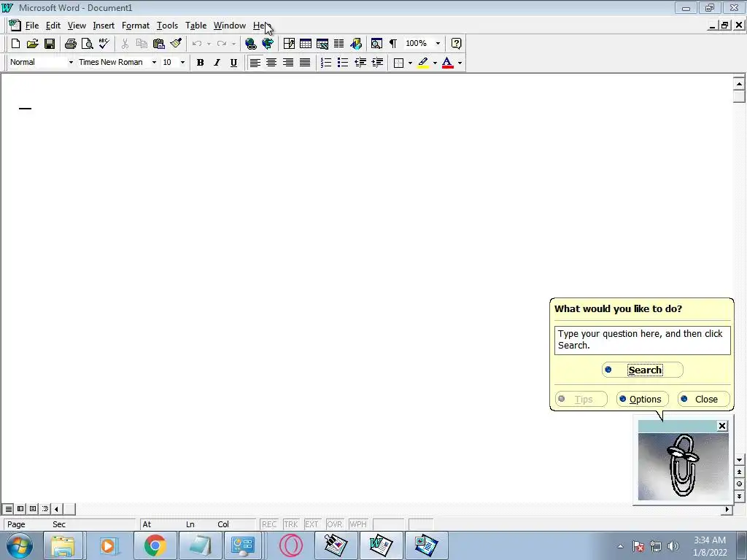747x560 pixels.
Task: Open Tables and Borders toolbar
Action: (289, 44)
